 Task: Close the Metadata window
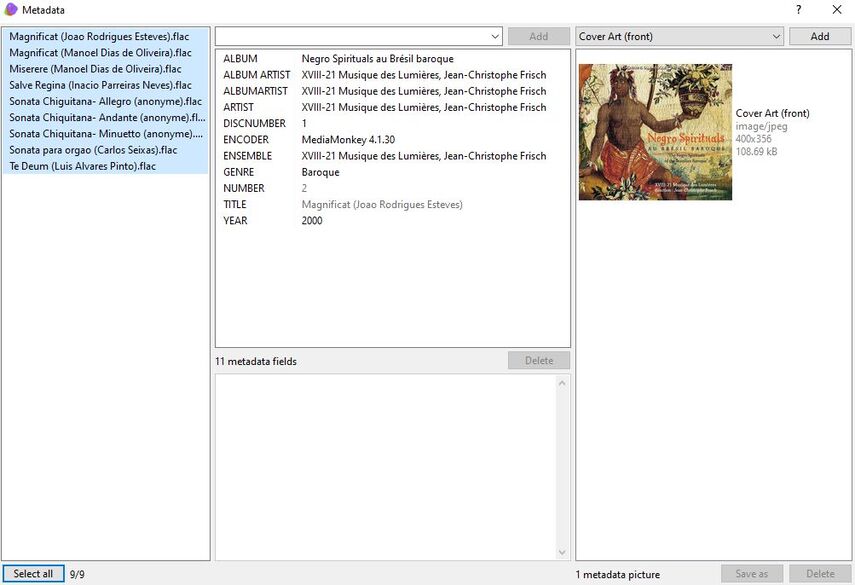pyautogui.click(x=836, y=9)
